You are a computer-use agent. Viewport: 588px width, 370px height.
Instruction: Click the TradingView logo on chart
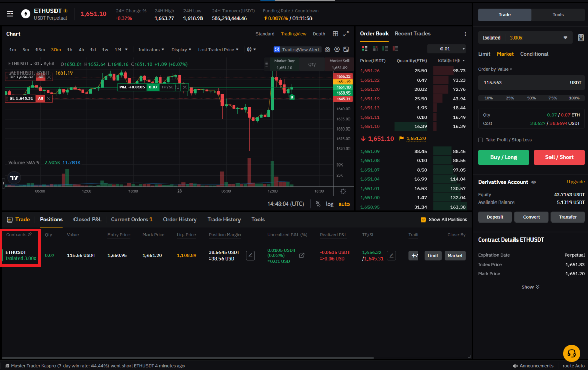pyautogui.click(x=14, y=178)
